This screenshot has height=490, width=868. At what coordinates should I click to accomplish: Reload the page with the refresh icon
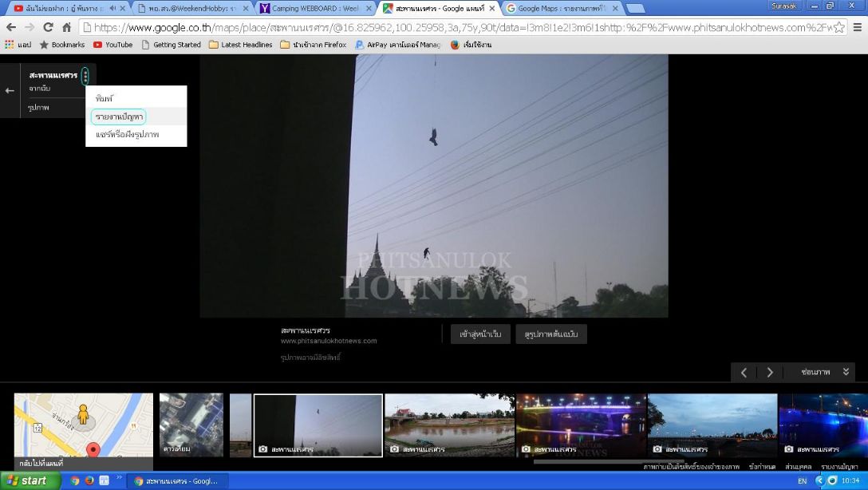[48, 27]
